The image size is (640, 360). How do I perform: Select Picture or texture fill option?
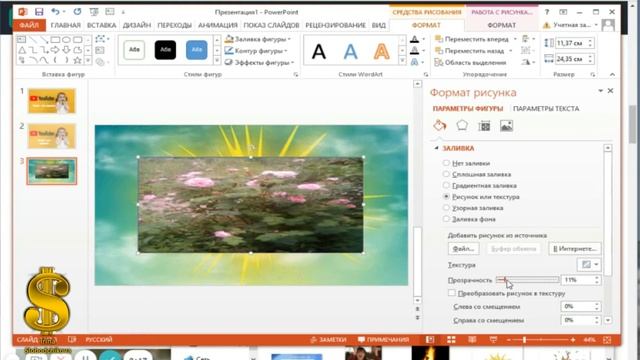(446, 196)
